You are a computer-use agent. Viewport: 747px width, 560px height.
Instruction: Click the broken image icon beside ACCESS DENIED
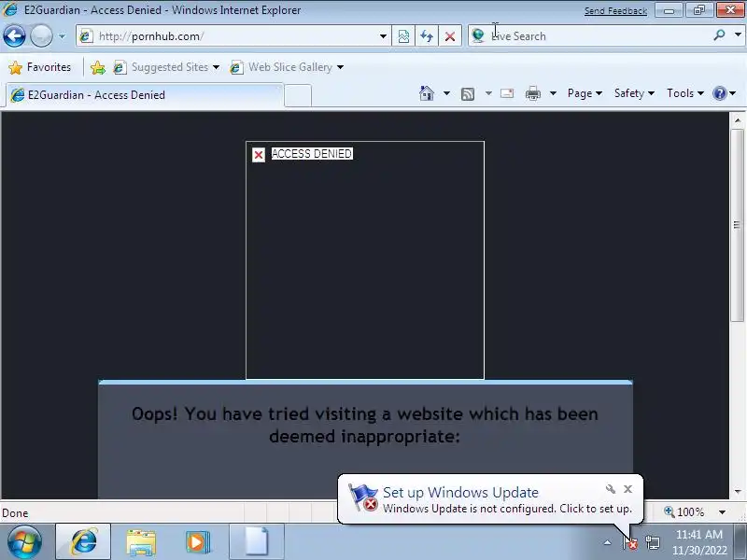(x=259, y=155)
